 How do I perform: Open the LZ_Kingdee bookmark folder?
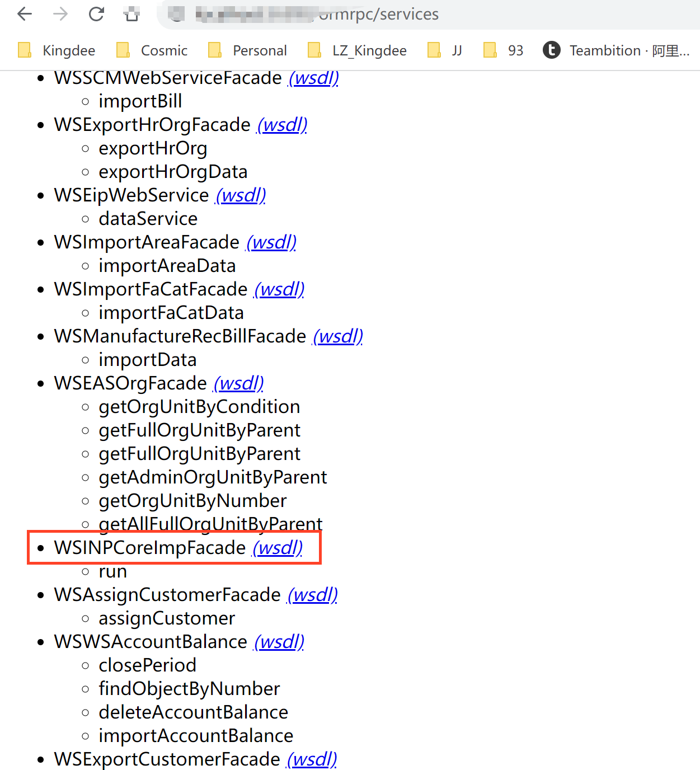click(x=357, y=50)
